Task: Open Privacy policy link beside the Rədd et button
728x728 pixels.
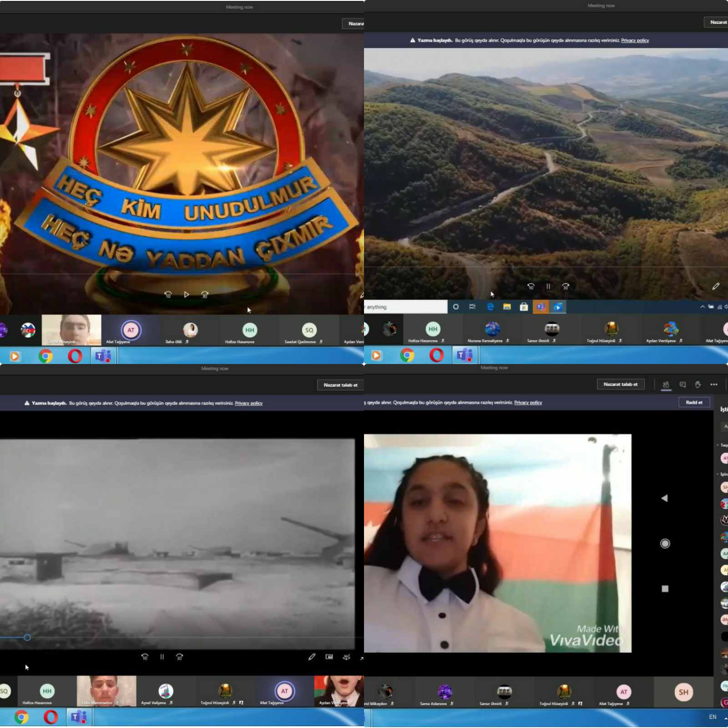Action: pos(528,403)
